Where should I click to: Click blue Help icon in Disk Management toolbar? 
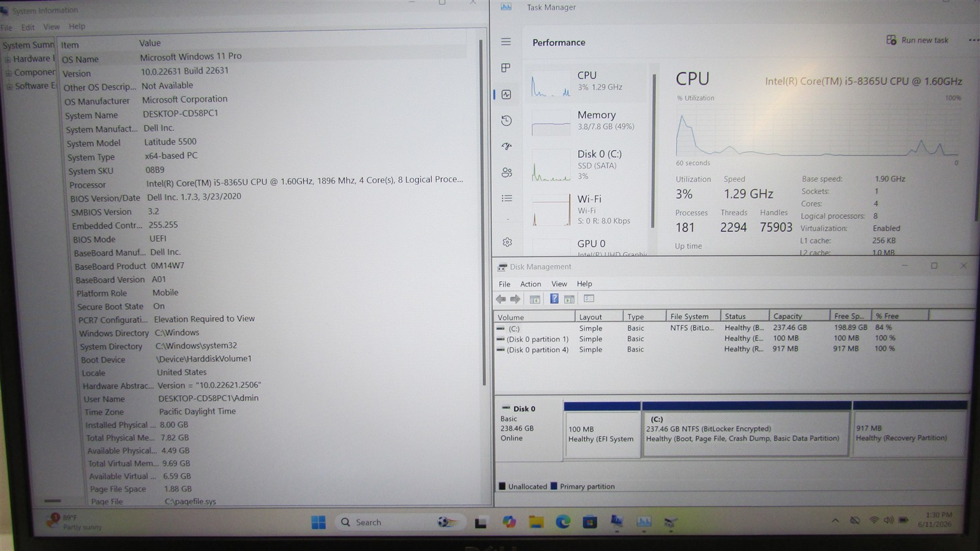(554, 299)
